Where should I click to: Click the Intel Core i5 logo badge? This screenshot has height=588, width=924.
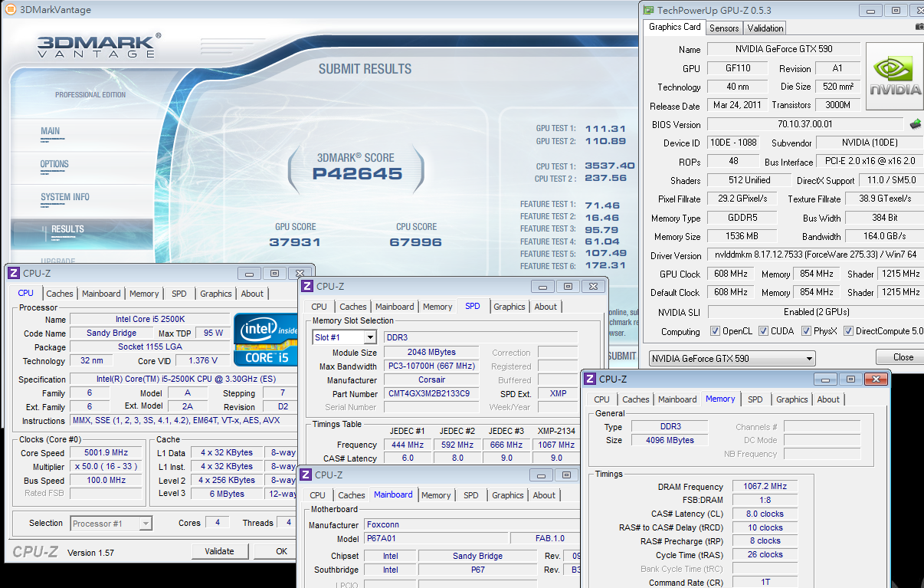[x=265, y=339]
